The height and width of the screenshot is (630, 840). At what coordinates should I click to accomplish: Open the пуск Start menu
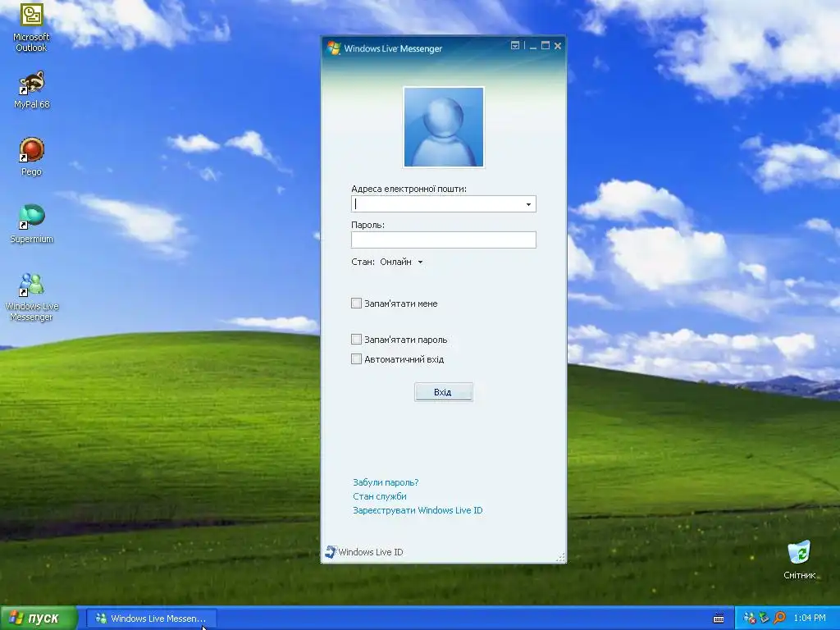click(x=39, y=619)
